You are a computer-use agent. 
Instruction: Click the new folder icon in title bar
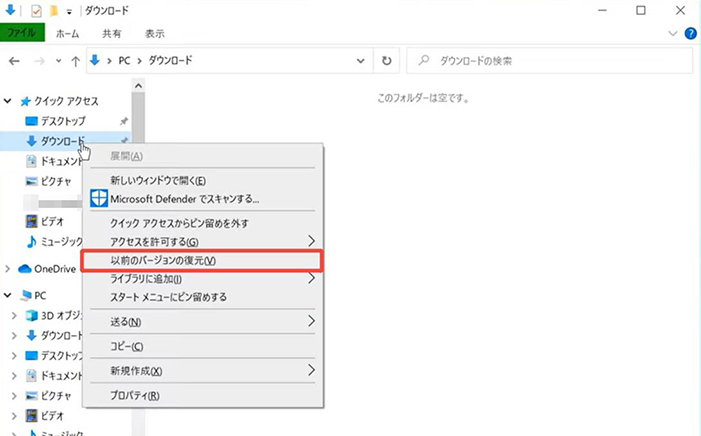point(54,11)
